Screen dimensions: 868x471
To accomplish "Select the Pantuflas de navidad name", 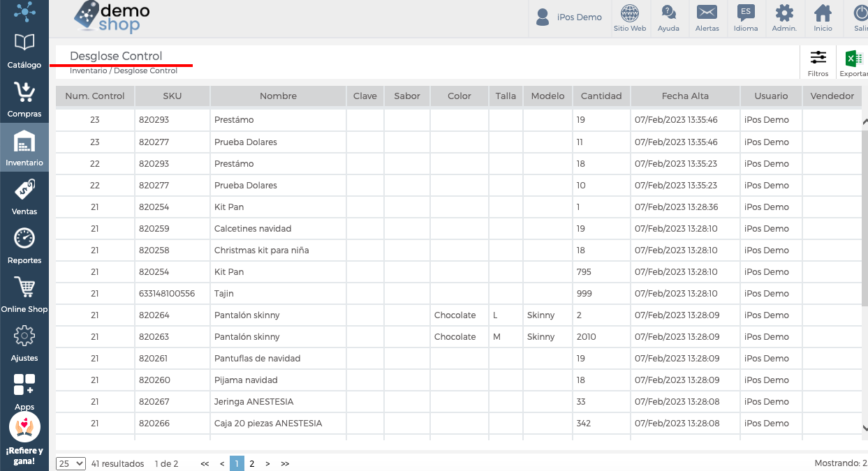I will coord(257,359).
